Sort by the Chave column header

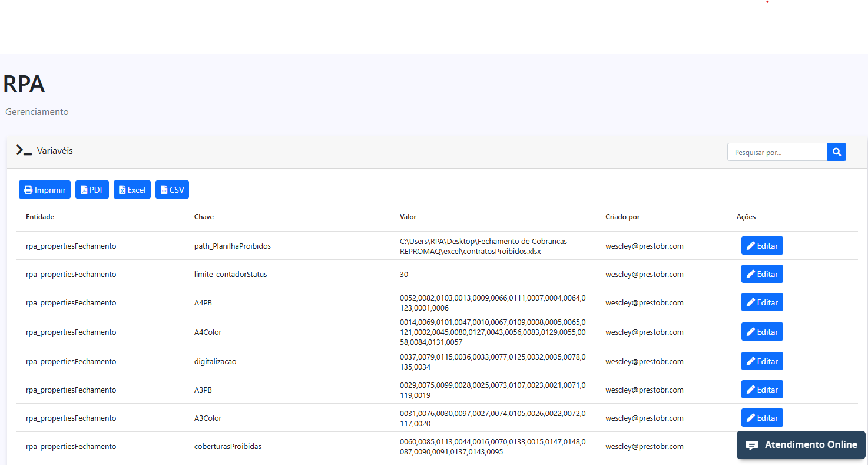[x=204, y=217]
